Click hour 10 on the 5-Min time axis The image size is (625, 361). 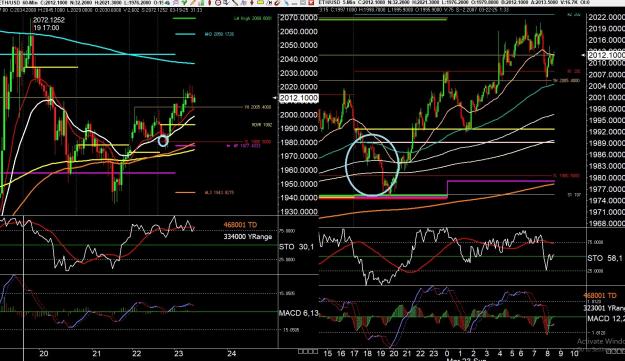tap(574, 353)
